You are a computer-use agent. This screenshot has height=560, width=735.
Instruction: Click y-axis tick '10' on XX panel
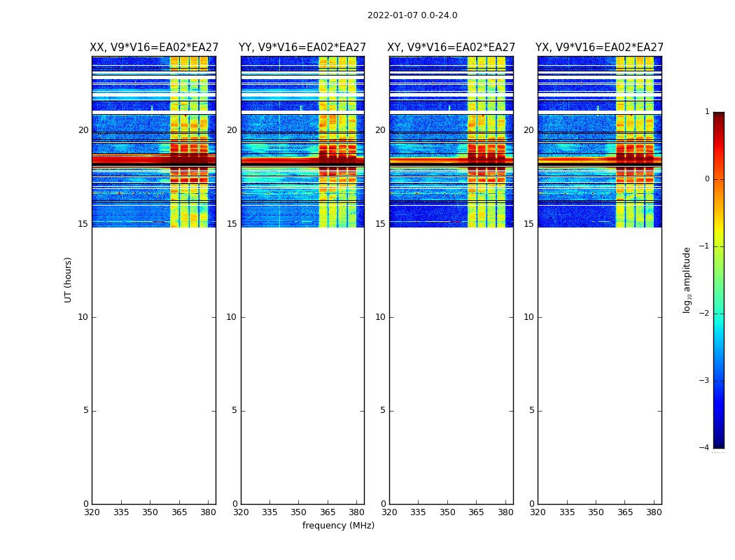83,317
